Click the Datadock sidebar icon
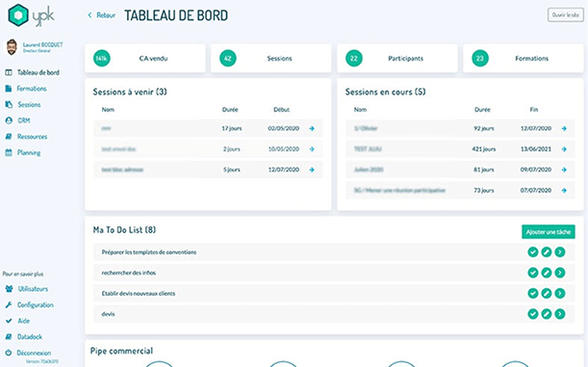Screen dimensions: 588x367 (x=9, y=337)
